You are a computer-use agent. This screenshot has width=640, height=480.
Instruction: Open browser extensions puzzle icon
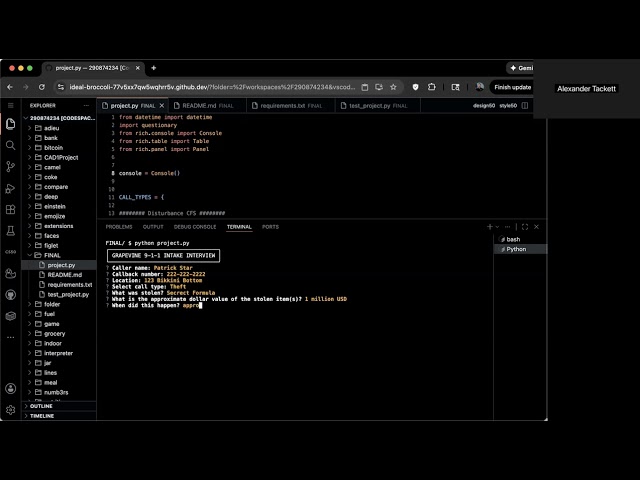[x=431, y=87]
